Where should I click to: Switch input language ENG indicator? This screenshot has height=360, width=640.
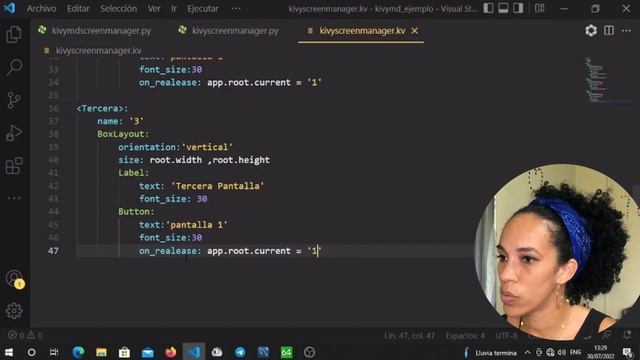(x=576, y=352)
